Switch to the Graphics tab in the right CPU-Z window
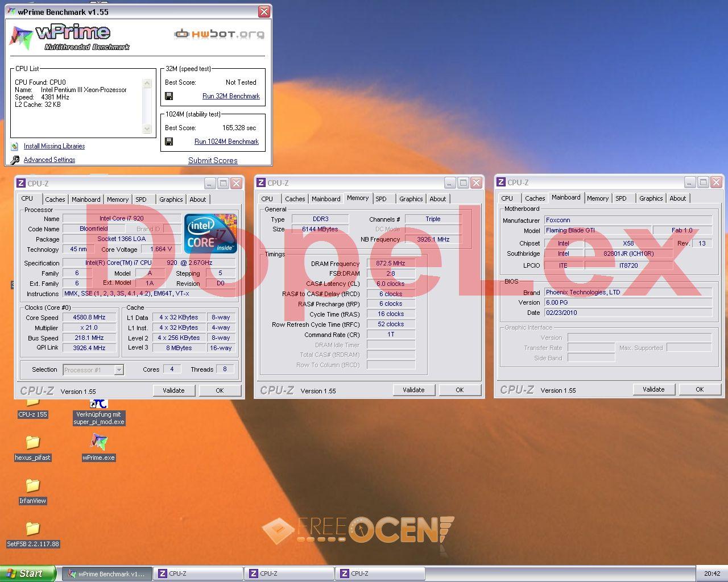 651,198
